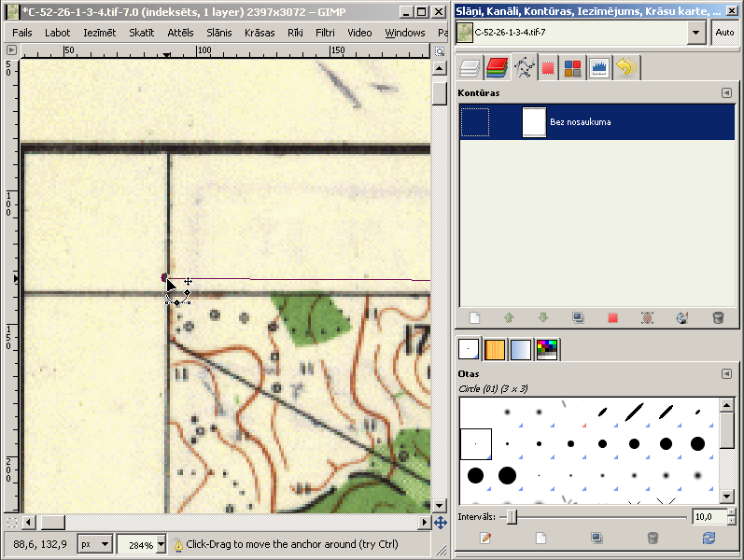This screenshot has width=744, height=560.
Task: Switch to the Paths (Kontūras) tab icon
Action: point(524,68)
